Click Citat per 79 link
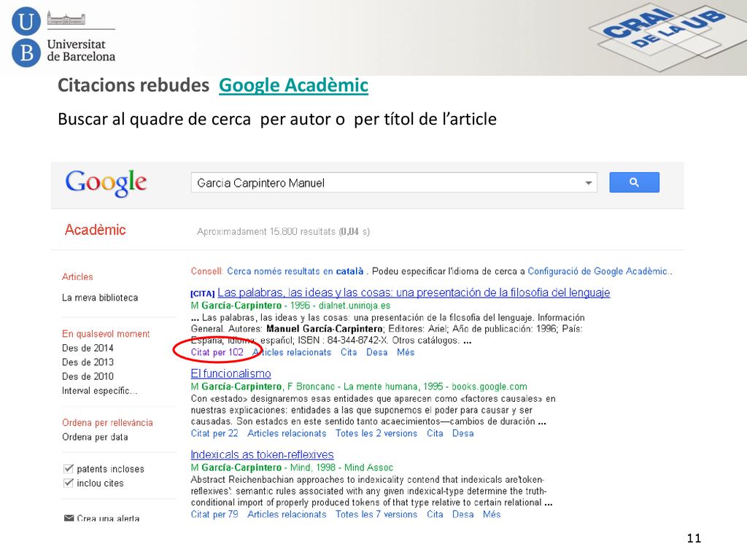The image size is (747, 560). [x=214, y=514]
